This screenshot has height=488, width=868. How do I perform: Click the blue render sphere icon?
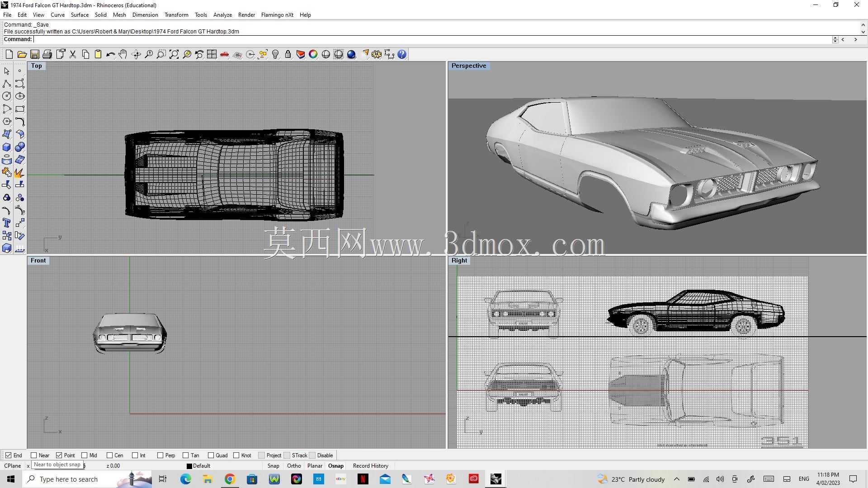point(351,55)
